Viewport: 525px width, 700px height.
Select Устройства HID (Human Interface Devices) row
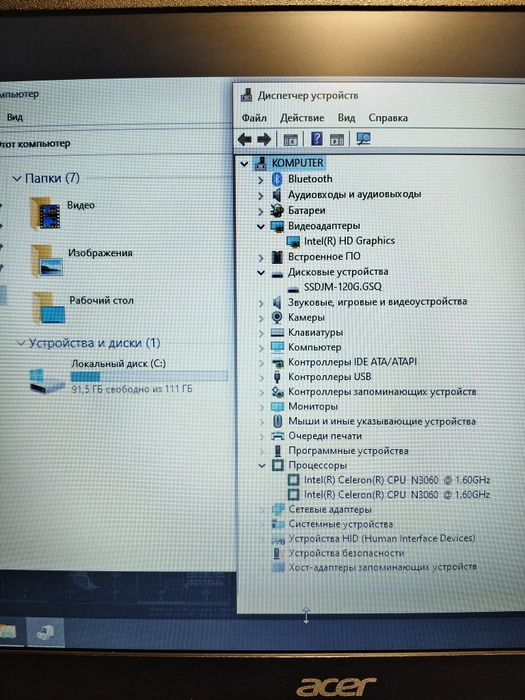[382, 539]
